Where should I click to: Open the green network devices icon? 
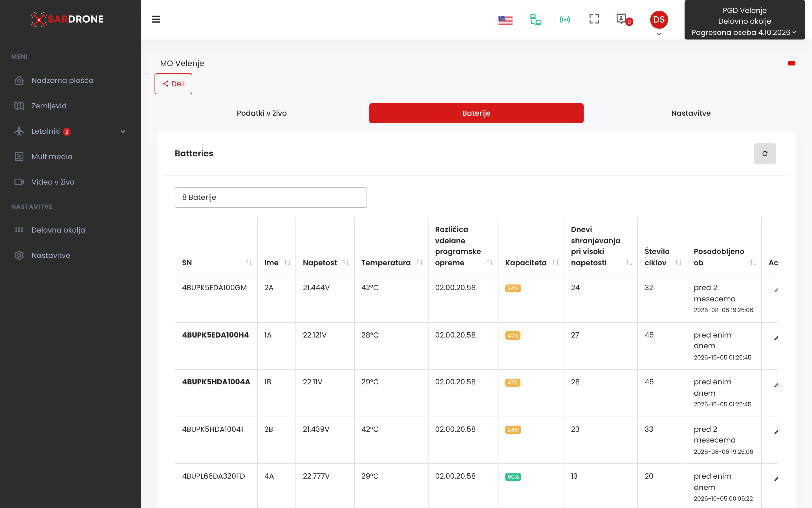click(535, 19)
